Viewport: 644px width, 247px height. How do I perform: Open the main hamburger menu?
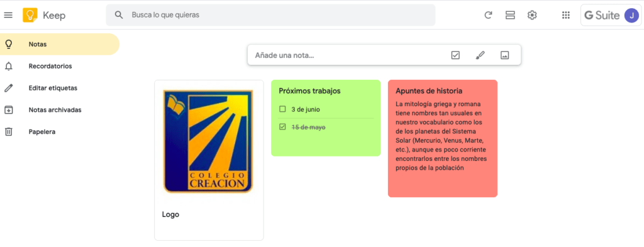pyautogui.click(x=8, y=15)
